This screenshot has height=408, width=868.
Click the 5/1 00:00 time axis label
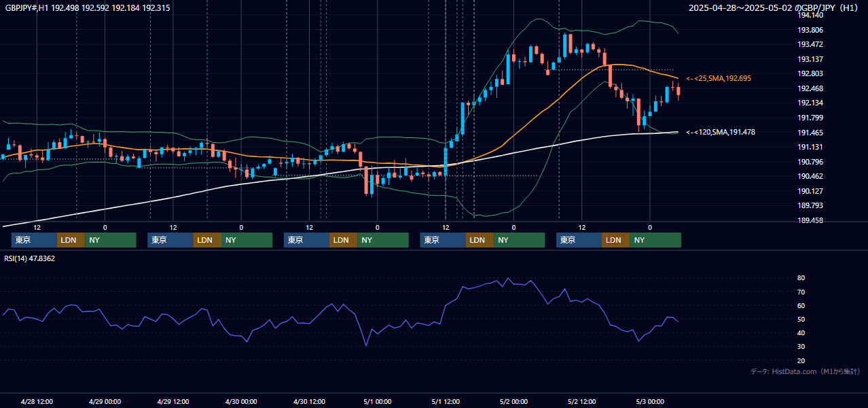coord(378,401)
